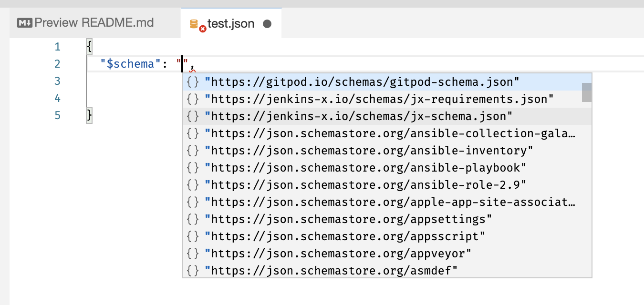Click the JSON file icon on test.json tab
Screen dimensions: 644x305
195,22
